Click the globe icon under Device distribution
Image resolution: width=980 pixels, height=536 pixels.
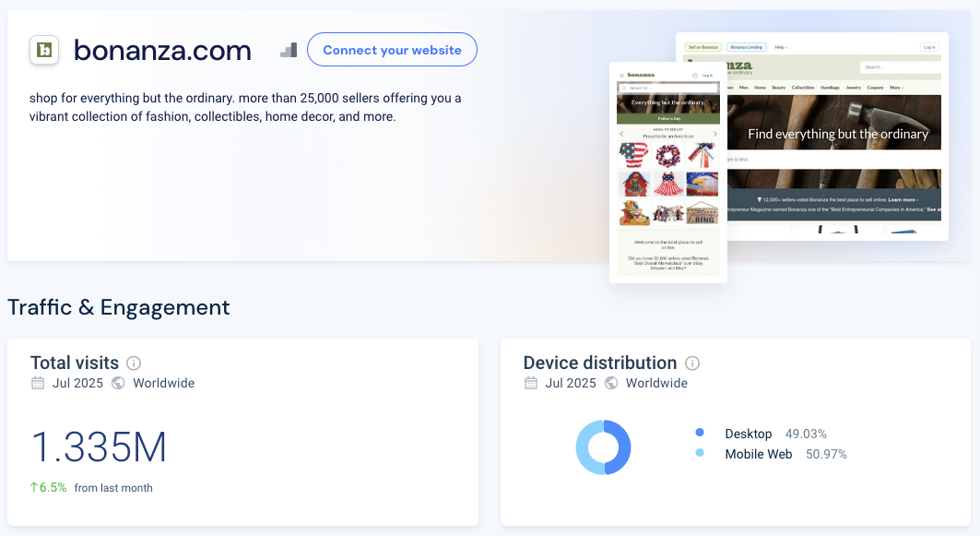point(611,383)
